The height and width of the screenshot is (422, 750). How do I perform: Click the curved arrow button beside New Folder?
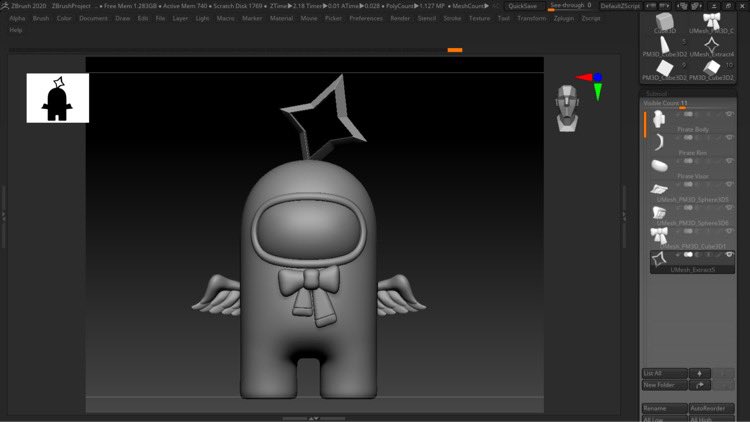point(699,385)
